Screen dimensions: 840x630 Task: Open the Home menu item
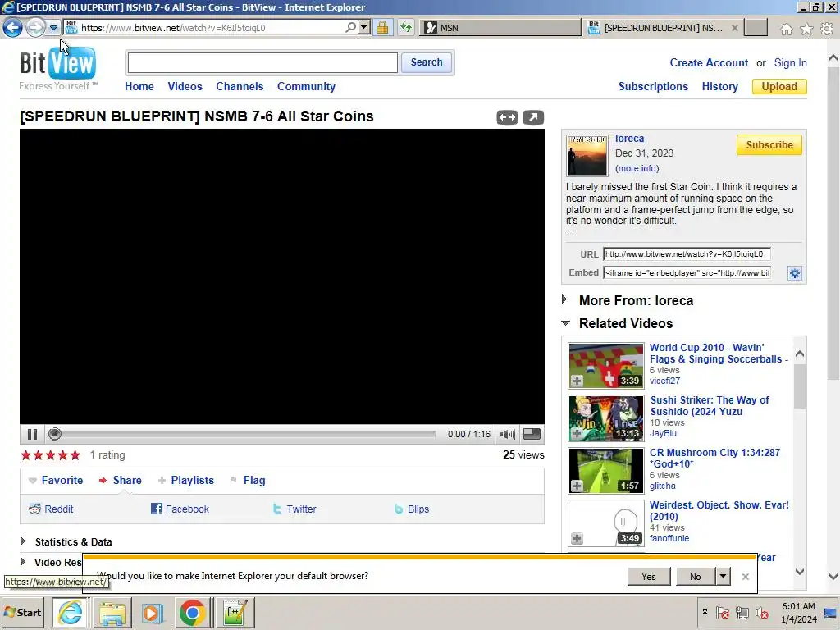coord(139,86)
